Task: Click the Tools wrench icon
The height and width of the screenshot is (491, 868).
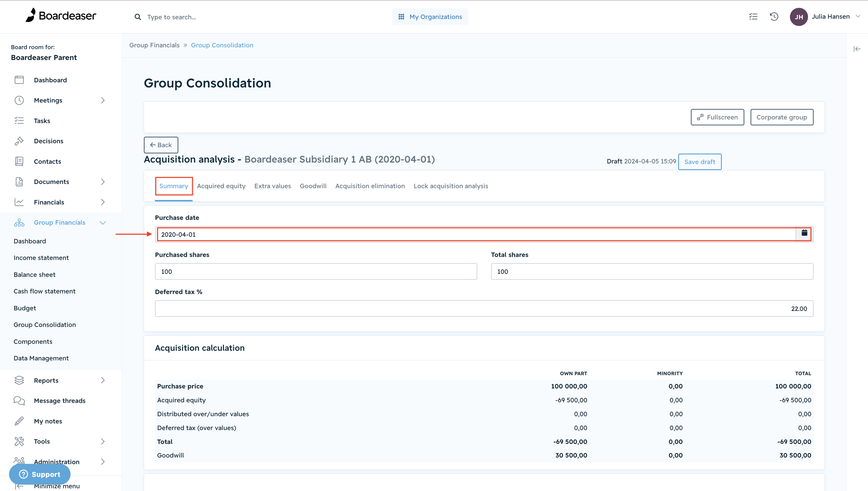Action: click(19, 441)
